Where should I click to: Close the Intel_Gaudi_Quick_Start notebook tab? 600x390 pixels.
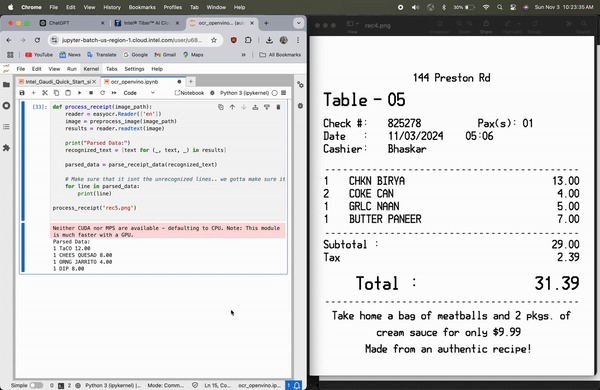pos(94,82)
